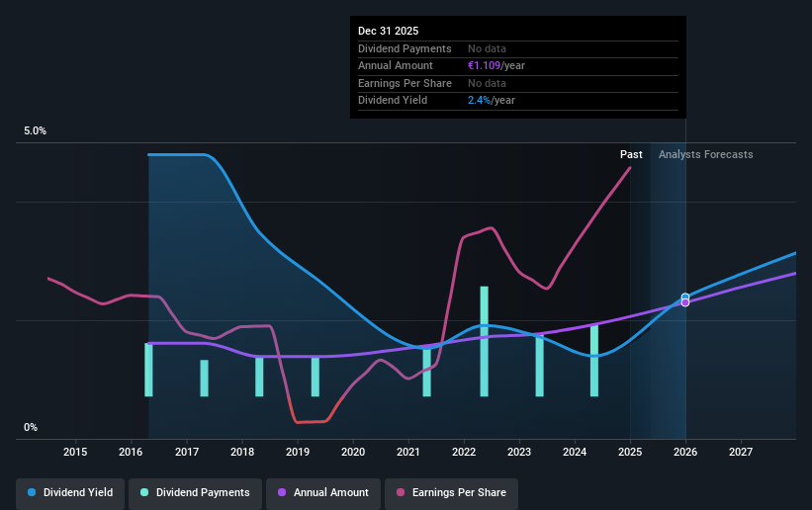The width and height of the screenshot is (812, 510).
Task: Click the 0% y-axis label
Action: coord(31,428)
